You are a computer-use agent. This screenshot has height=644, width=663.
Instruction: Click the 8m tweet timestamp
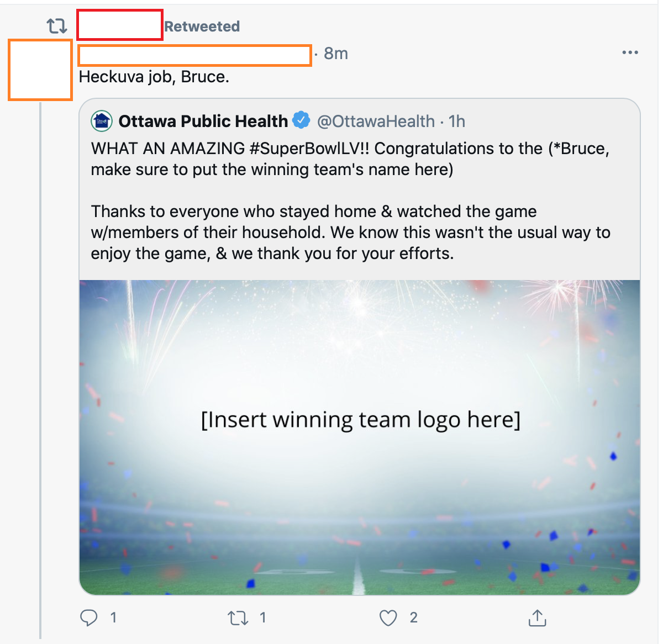(336, 54)
